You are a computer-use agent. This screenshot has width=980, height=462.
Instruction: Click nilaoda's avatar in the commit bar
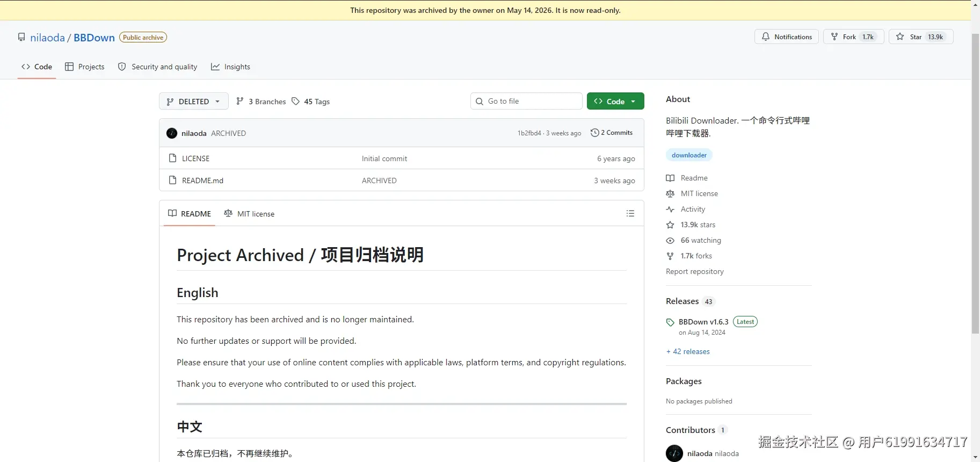[172, 133]
